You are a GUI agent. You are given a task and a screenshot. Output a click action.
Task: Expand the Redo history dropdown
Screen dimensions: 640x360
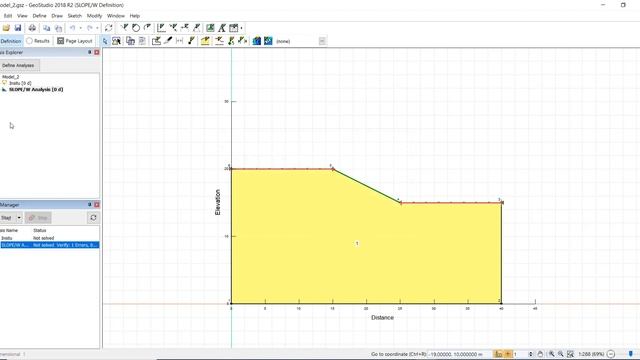[97, 28]
